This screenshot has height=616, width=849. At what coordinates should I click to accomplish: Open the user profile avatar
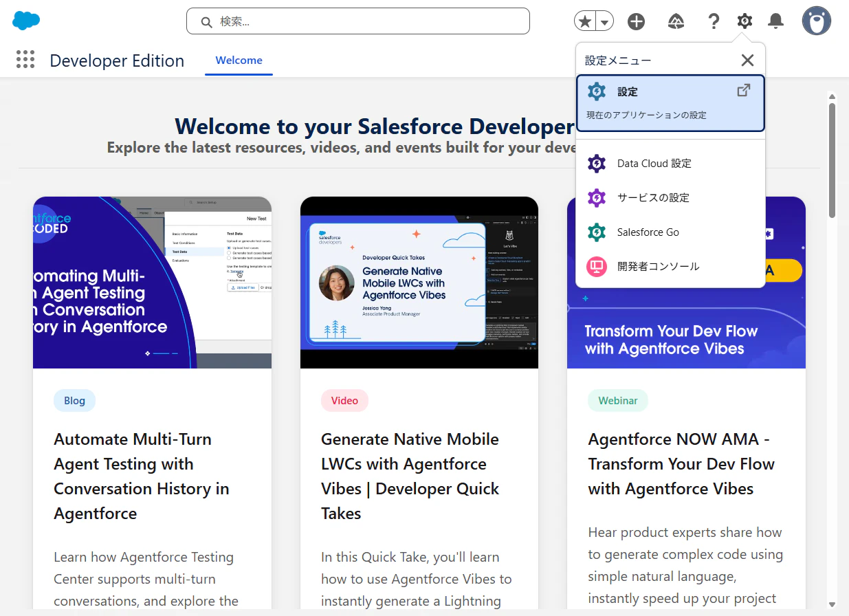[x=817, y=21]
